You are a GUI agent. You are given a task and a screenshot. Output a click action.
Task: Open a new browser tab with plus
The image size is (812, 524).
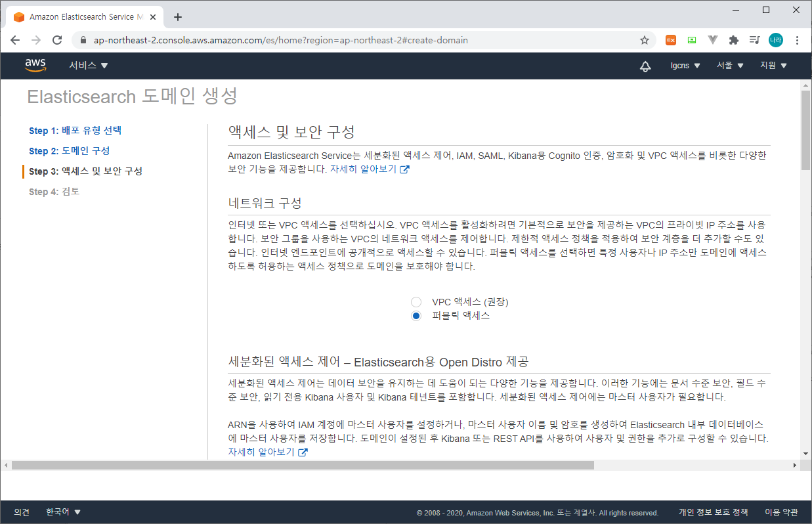click(178, 17)
